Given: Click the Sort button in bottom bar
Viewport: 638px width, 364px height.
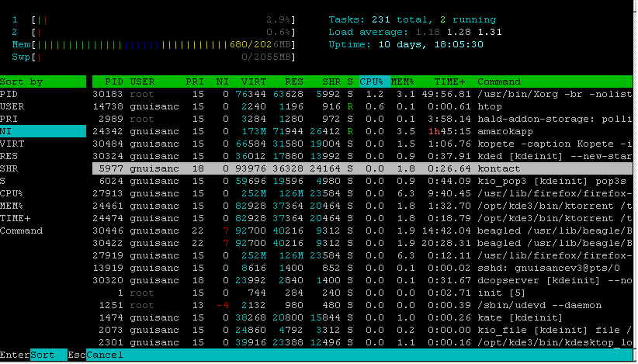Looking at the screenshot, I should pyautogui.click(x=48, y=355).
